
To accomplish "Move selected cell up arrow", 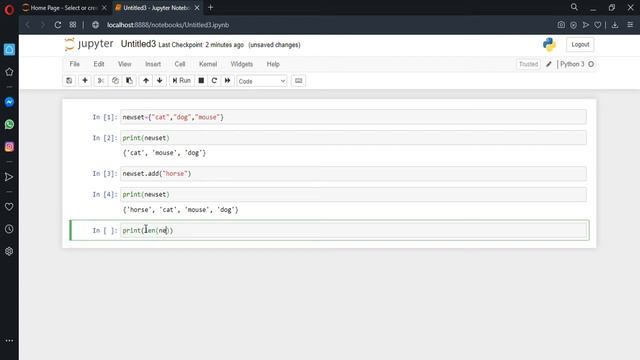I will point(146,81).
